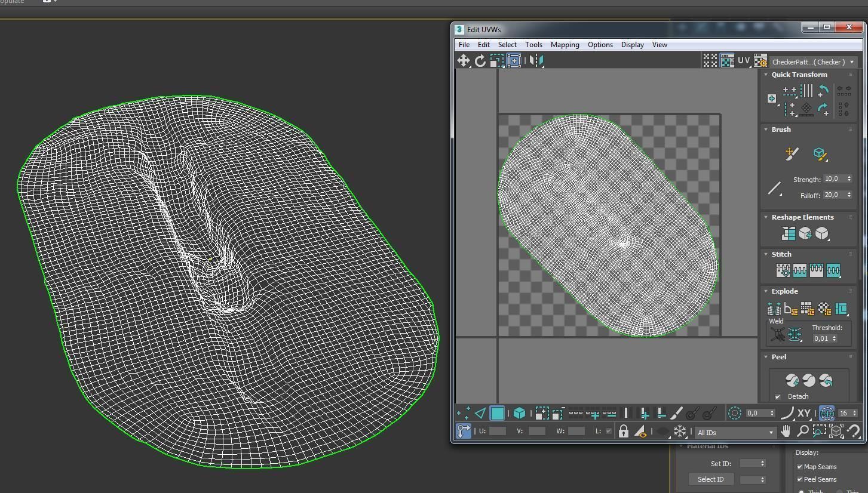The height and width of the screenshot is (493, 868).
Task: Open the All IDs material dropdown
Action: 735,432
